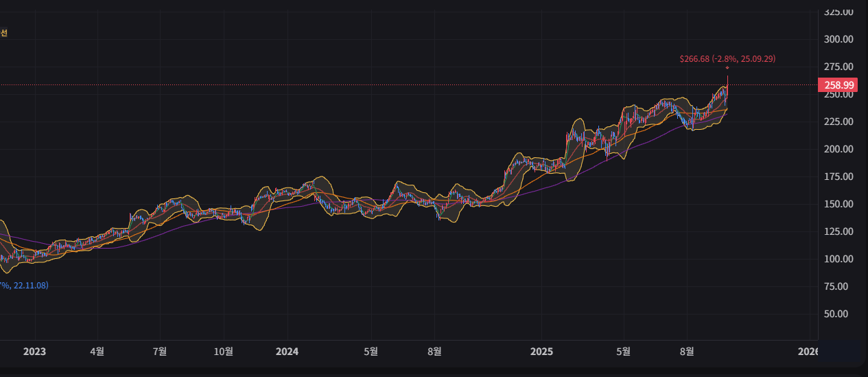
Task: Click the 225.00 price axis label
Action: point(838,122)
